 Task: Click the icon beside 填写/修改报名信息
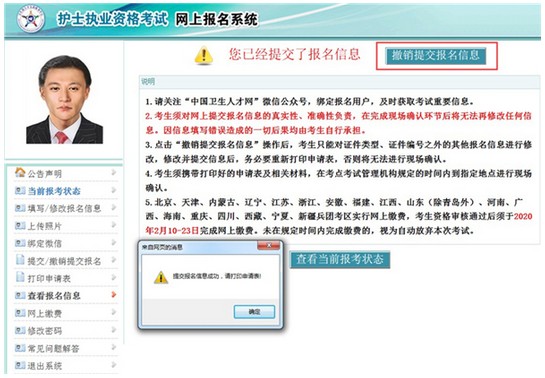pos(20,208)
